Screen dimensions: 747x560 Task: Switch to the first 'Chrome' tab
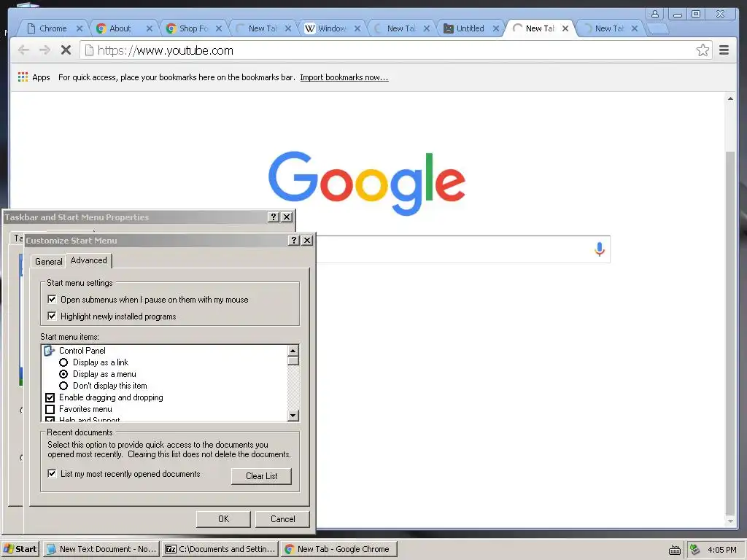coord(53,28)
